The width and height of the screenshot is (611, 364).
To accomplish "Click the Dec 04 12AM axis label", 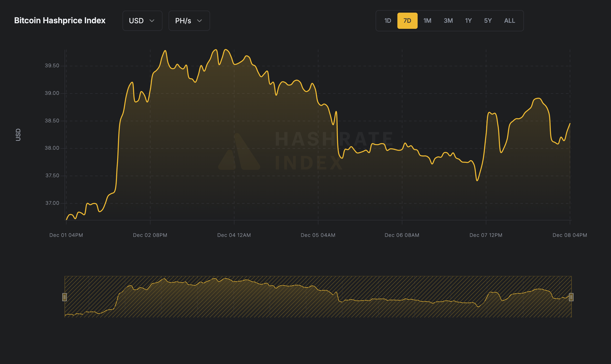I will (x=234, y=235).
